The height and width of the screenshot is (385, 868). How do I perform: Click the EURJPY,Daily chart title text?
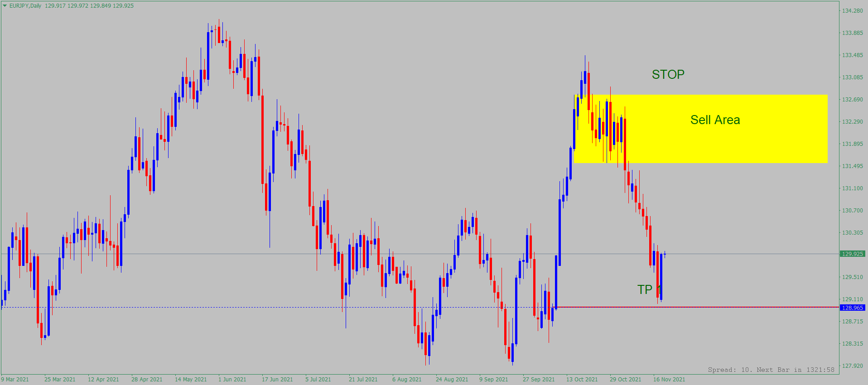coord(25,6)
